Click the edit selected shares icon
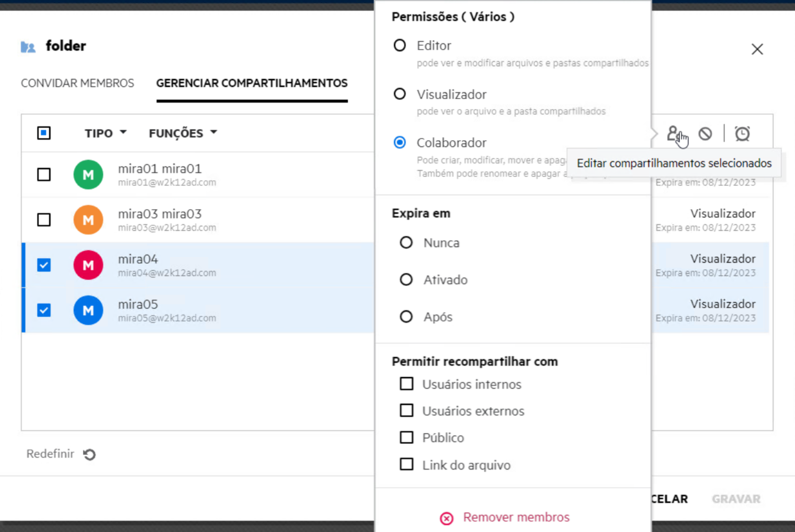Image resolution: width=795 pixels, height=532 pixels. coord(673,133)
